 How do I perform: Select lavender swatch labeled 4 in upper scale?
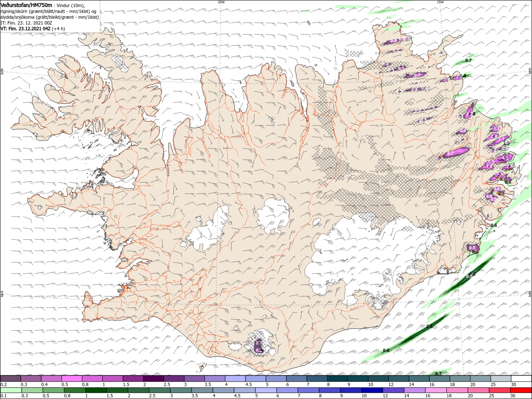(x=235, y=379)
